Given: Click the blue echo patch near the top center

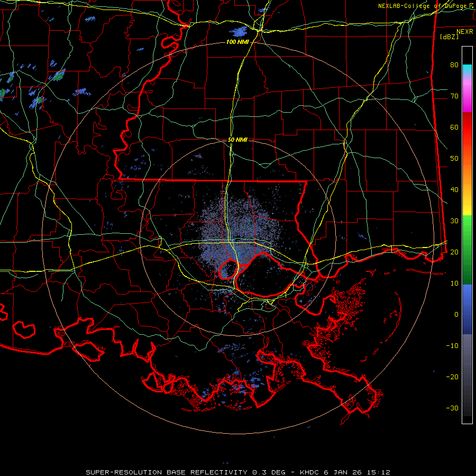Looking at the screenshot, I should (x=238, y=31).
